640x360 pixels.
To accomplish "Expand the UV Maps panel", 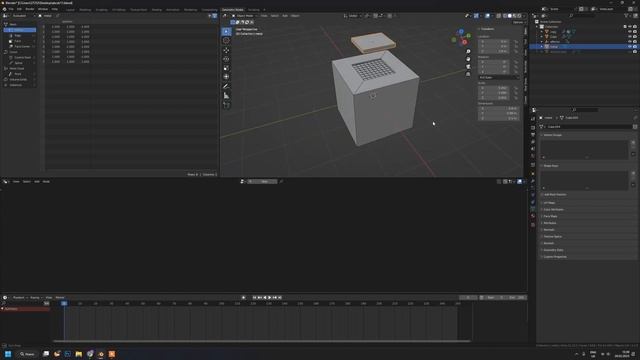I will coord(549,202).
